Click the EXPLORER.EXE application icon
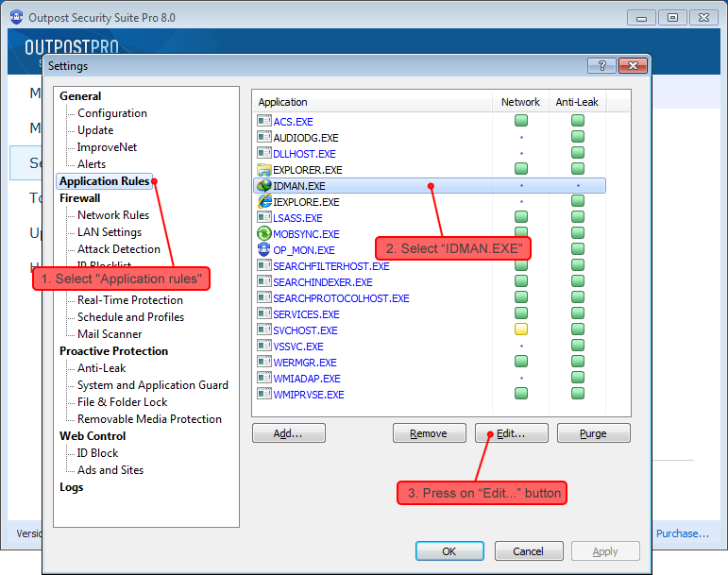 coord(264,170)
